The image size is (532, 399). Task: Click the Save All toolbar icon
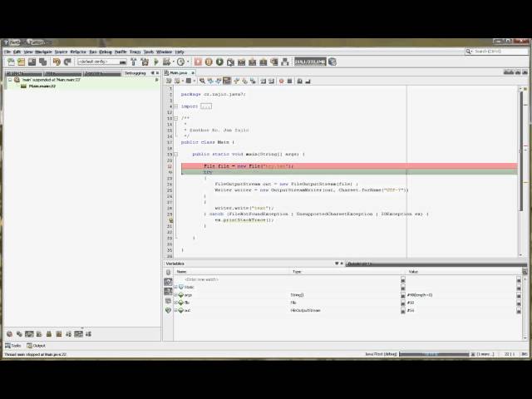click(43, 62)
